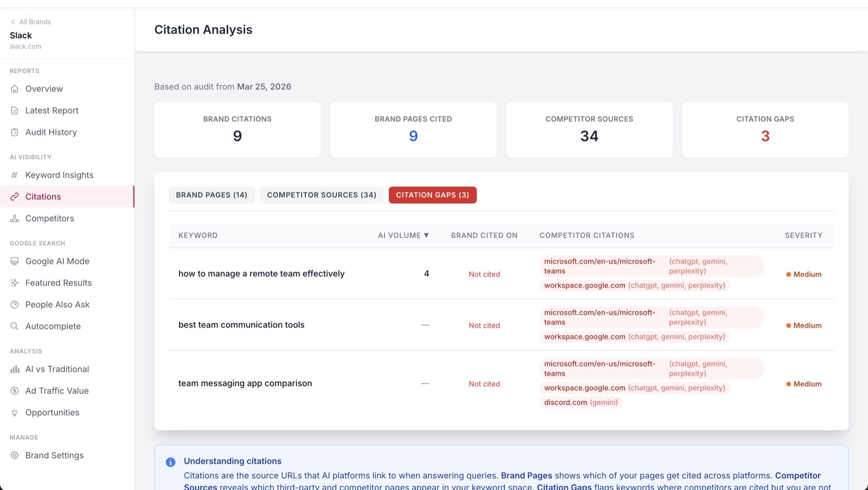Click the info icon beside Understanding citations
The width and height of the screenshot is (868, 490).
point(170,462)
